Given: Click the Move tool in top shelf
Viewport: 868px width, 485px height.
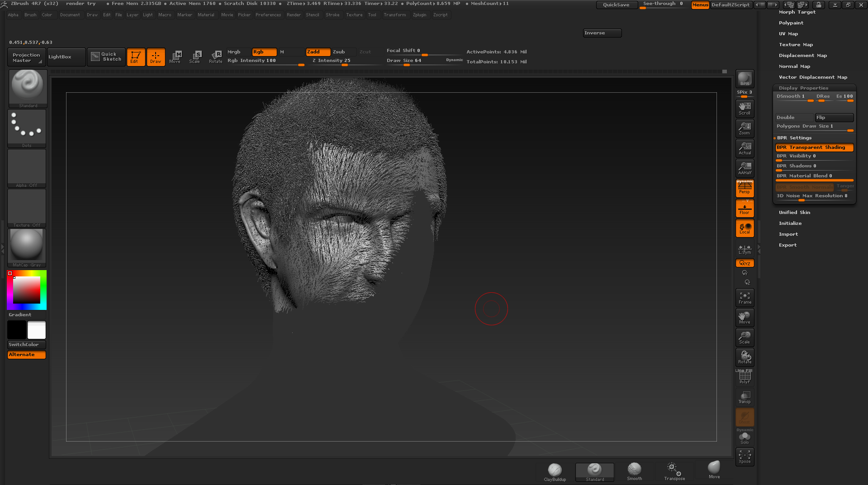Looking at the screenshot, I should [175, 57].
